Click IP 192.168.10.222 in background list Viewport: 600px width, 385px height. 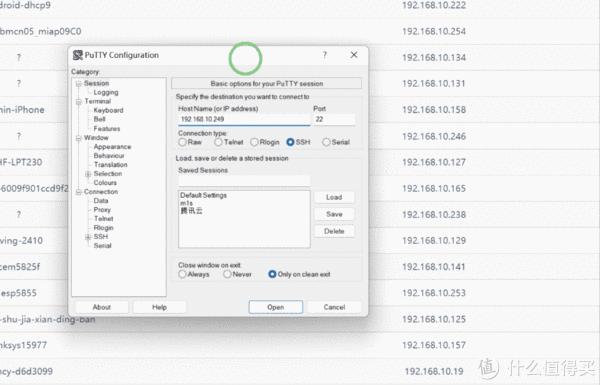(434, 5)
